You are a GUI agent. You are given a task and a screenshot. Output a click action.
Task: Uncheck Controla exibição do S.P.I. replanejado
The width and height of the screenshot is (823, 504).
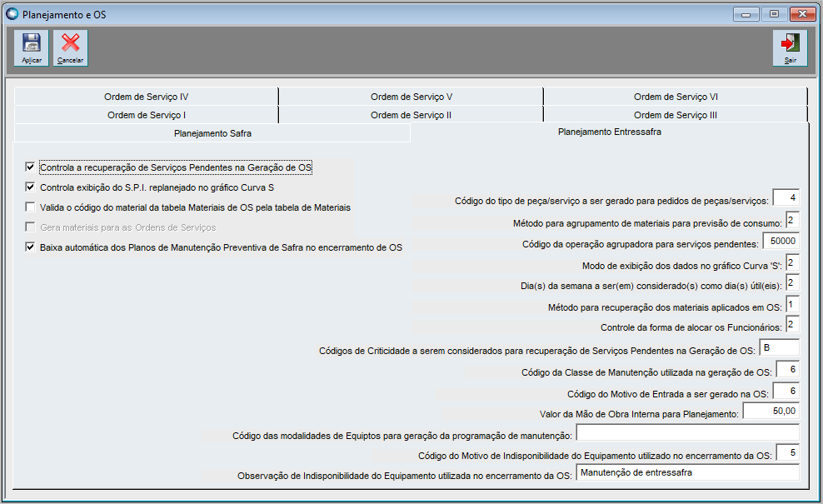click(x=31, y=187)
